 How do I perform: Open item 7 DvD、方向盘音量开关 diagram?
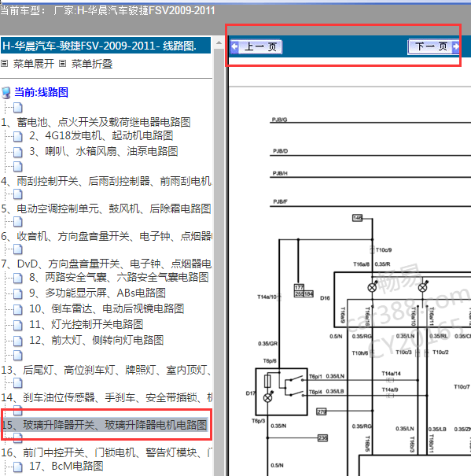pos(106,264)
